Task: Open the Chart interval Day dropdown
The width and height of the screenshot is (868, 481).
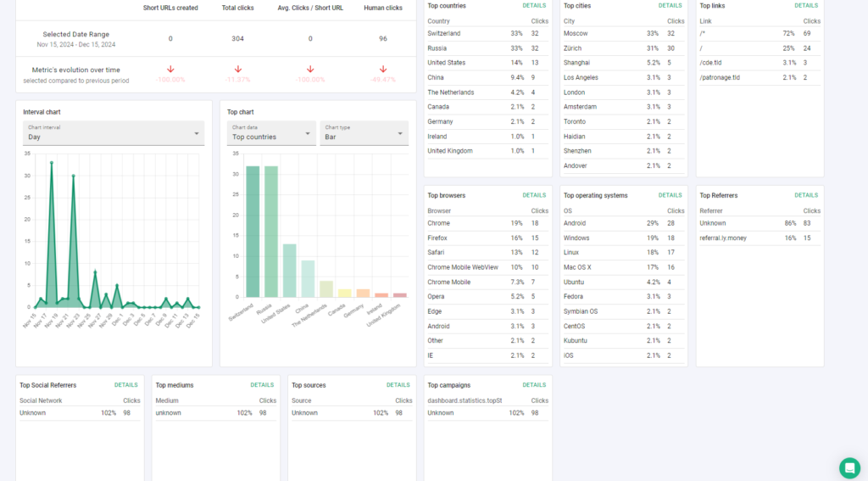Action: click(x=114, y=133)
